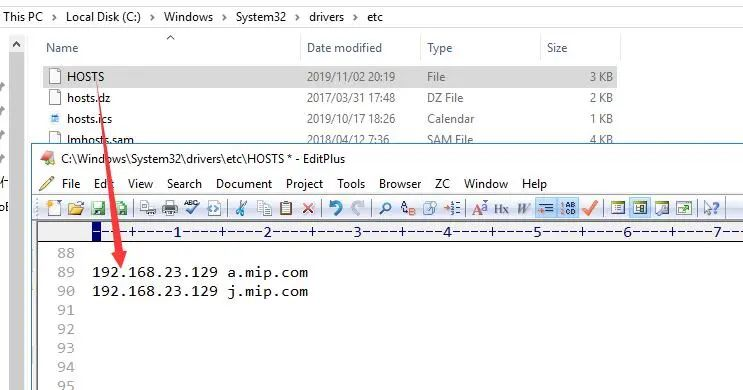
Task: Toggle the highlighted auto indent icon
Action: 545,208
